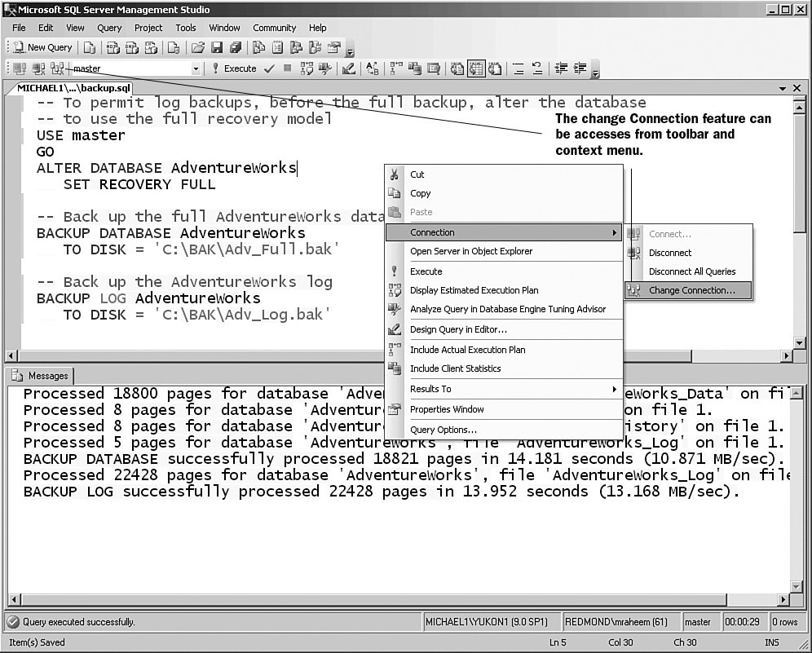The width and height of the screenshot is (812, 653).
Task: Toggle Include Client Statistics toolbar icon
Action: (x=415, y=68)
